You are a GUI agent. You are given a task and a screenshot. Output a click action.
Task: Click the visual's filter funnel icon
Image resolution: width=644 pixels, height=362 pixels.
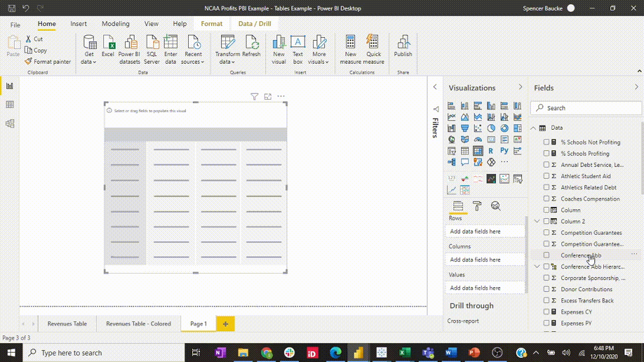255,97
